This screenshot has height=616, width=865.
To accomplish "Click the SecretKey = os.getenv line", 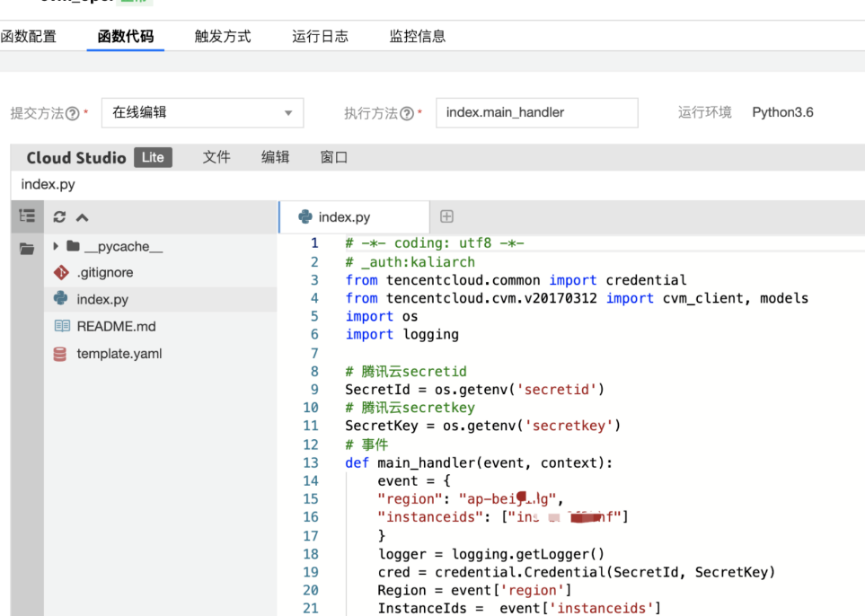I will coord(482,426).
